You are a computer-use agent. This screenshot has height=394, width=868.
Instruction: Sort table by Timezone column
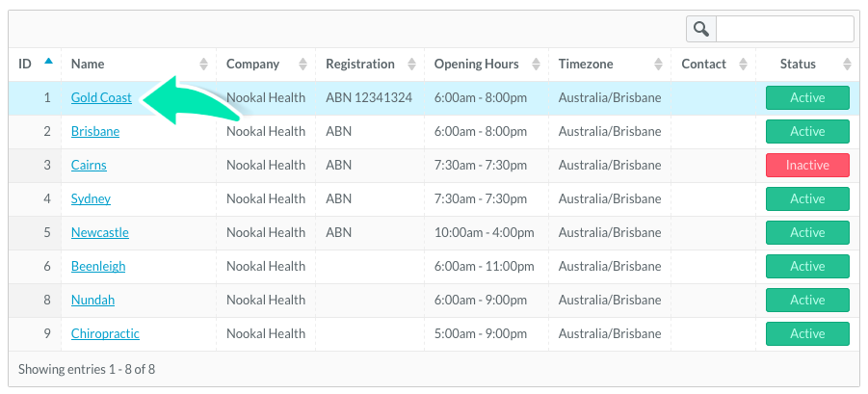click(x=610, y=65)
